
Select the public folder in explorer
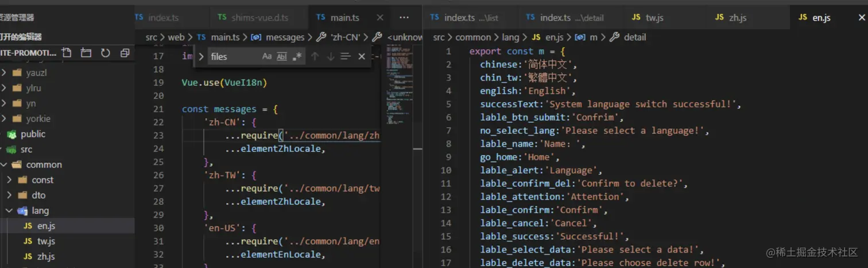(67, 134)
